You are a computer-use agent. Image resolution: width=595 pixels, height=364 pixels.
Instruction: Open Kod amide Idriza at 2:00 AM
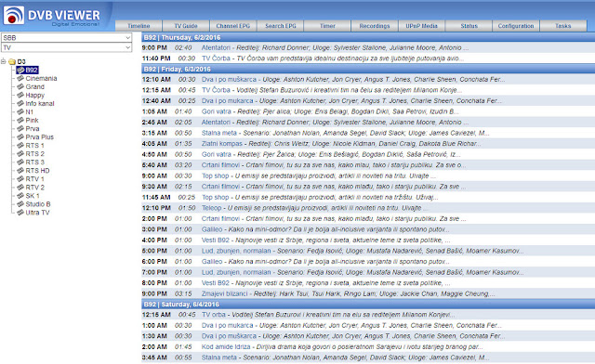(226, 346)
